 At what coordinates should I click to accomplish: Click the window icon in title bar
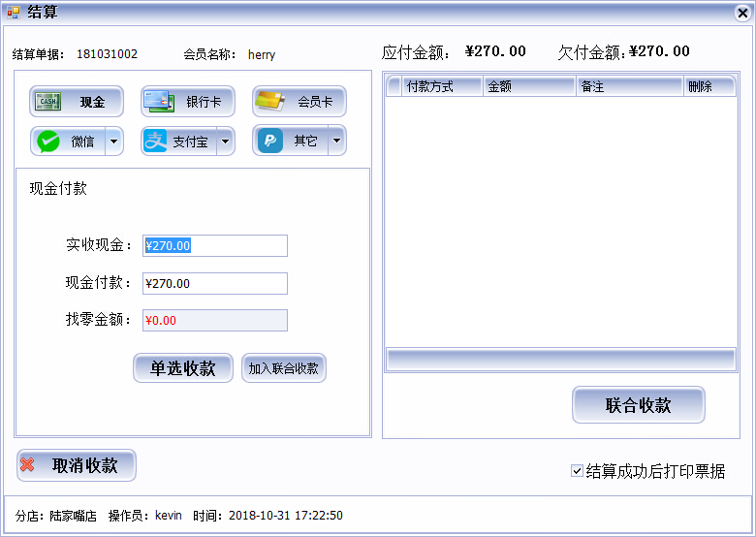[14, 13]
